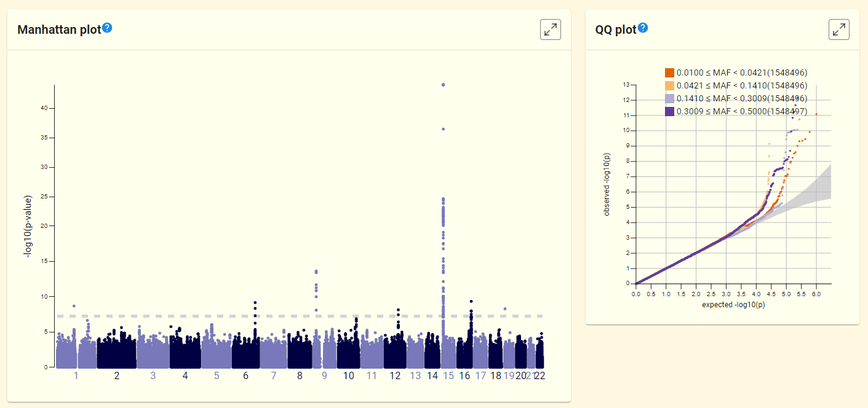
Task: Click chromosome 3 label on Manhattan x-axis
Action: tap(153, 375)
